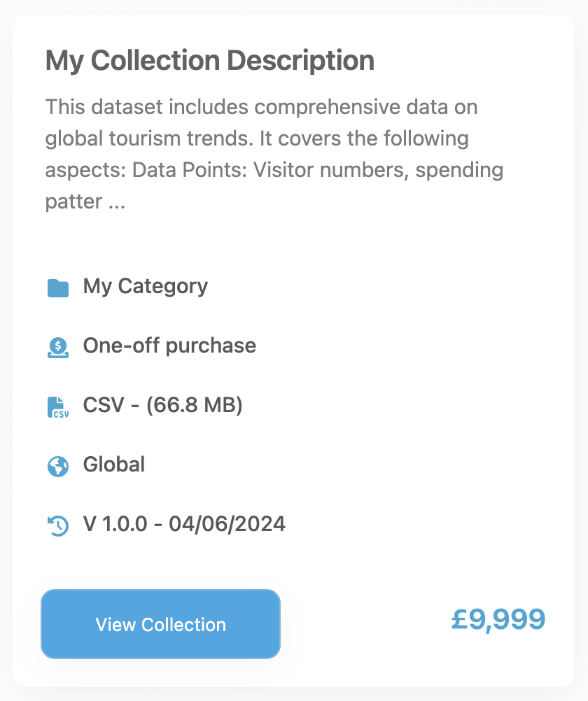Click the Global coverage label
The height and width of the screenshot is (701, 588).
pos(113,465)
